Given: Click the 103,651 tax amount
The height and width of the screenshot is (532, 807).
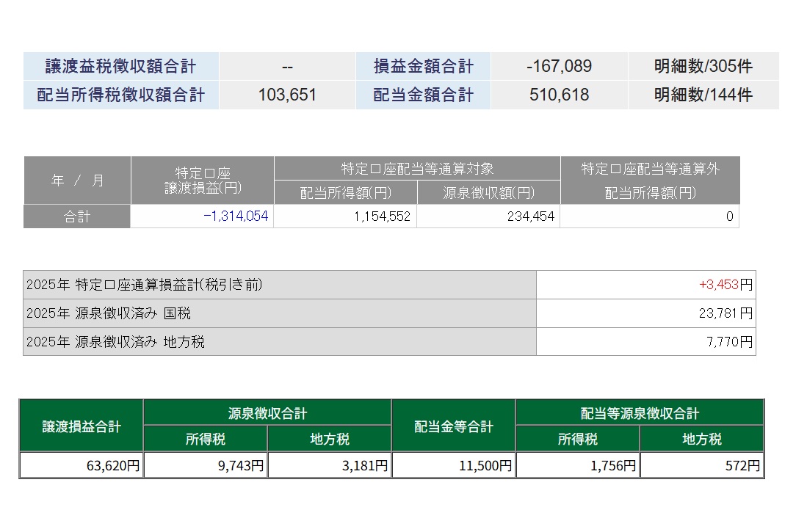Looking at the screenshot, I should point(287,95).
